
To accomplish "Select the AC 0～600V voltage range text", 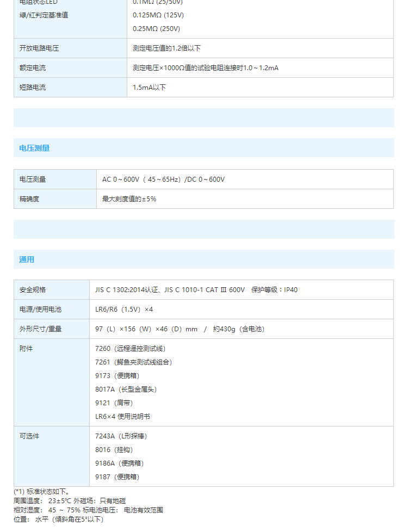I will (x=163, y=179).
